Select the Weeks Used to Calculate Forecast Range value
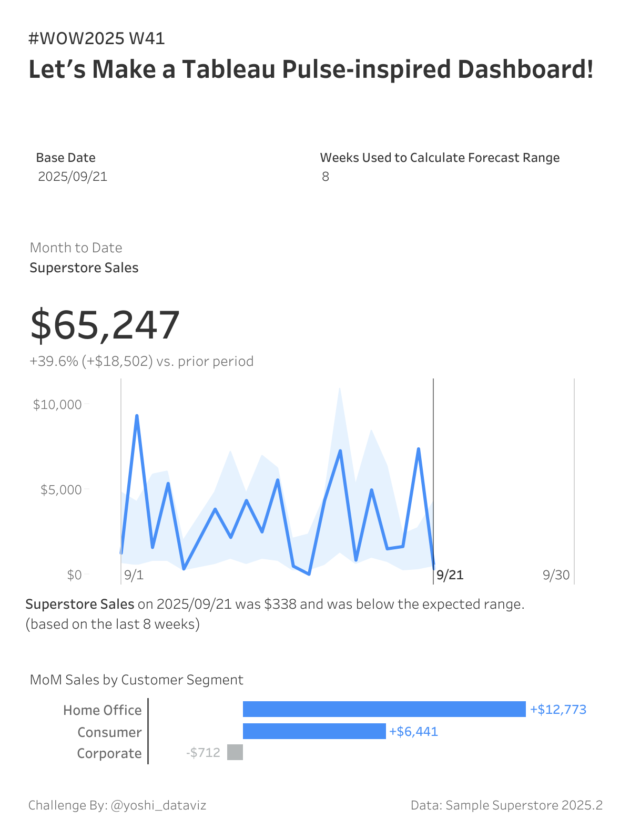The height and width of the screenshot is (840, 630). point(326,177)
